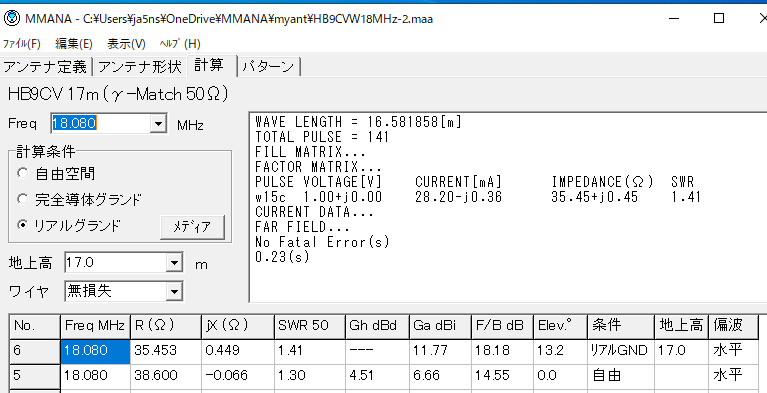Switch to the アンテナ定義 tab
The height and width of the screenshot is (393, 767).
pyautogui.click(x=45, y=67)
